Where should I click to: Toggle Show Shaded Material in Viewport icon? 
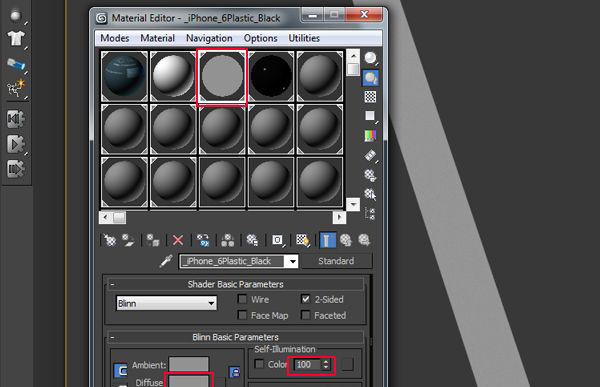pos(303,240)
